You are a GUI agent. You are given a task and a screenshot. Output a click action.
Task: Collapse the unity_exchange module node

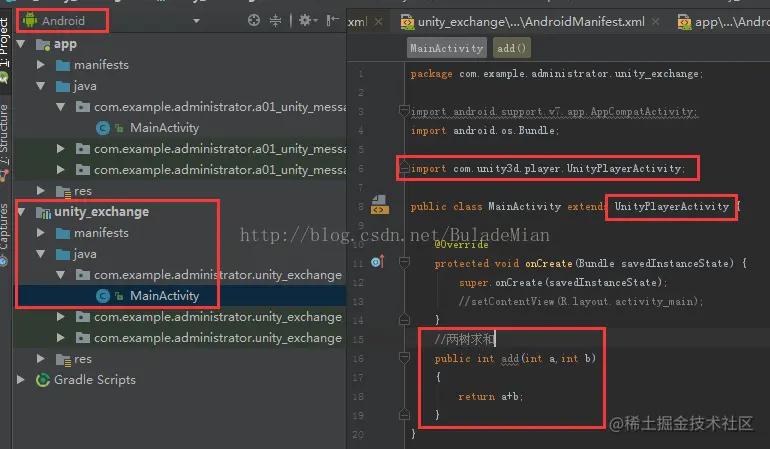click(x=21, y=212)
